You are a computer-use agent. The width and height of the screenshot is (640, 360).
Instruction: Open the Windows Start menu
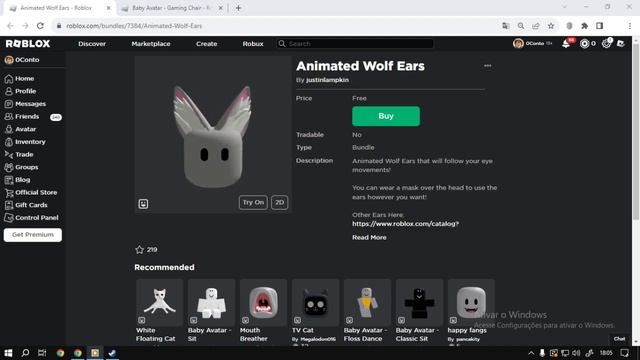tap(8, 353)
